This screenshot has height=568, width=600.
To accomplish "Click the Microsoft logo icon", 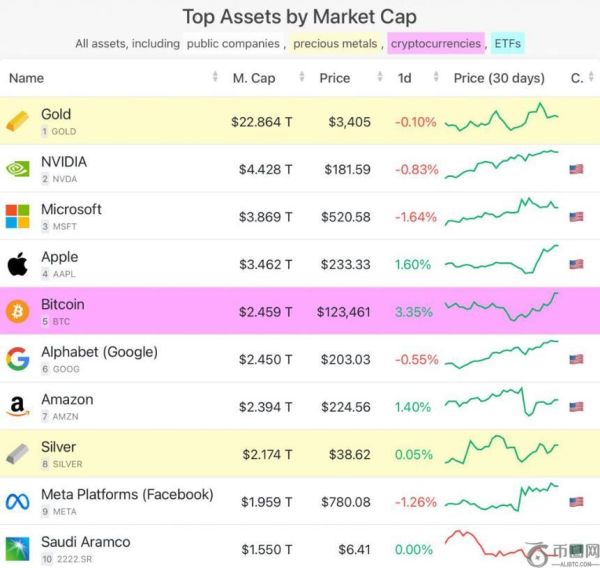I will 18,216.
